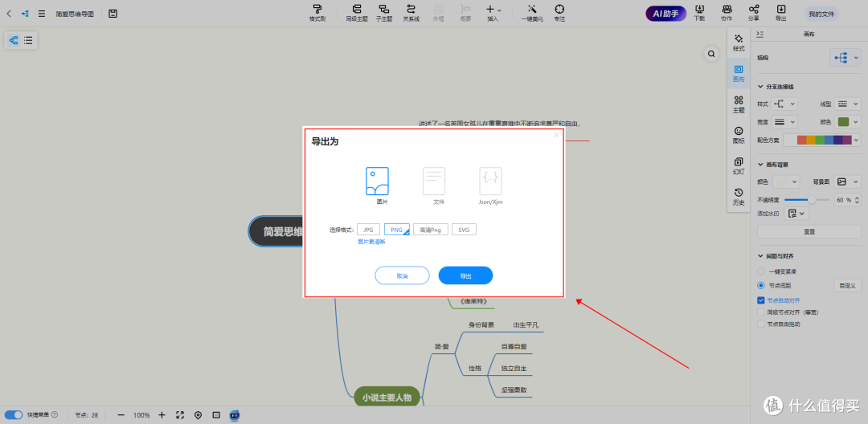Viewport: 868px width, 424px height.
Task: Collapse the 间距与对齐 section
Action: [760, 256]
